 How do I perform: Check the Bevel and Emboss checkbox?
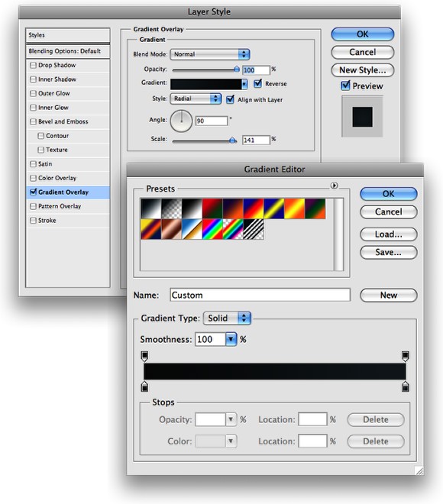coord(33,122)
